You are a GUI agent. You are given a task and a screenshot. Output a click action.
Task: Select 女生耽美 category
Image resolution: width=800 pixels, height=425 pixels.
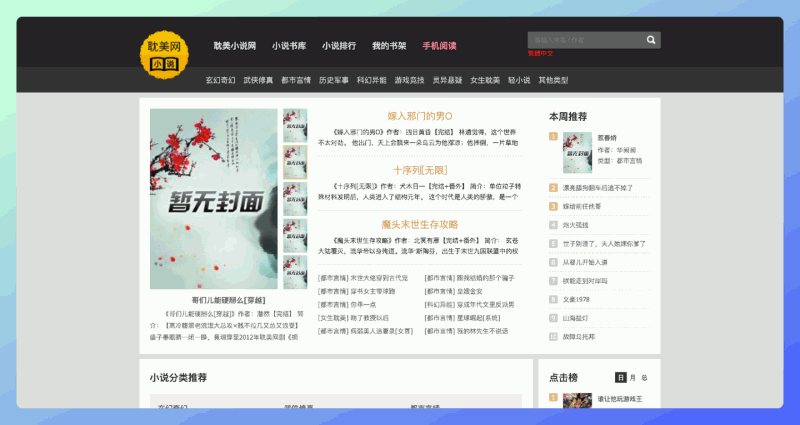pyautogui.click(x=485, y=80)
